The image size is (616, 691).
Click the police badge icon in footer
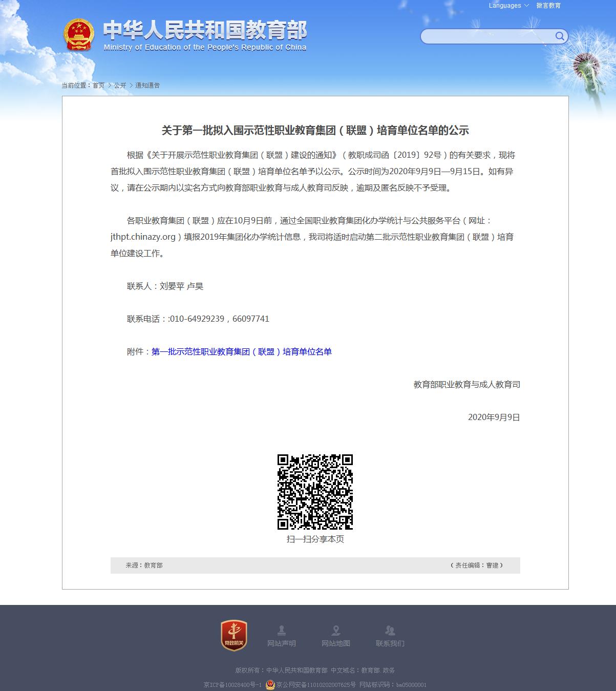(x=270, y=685)
